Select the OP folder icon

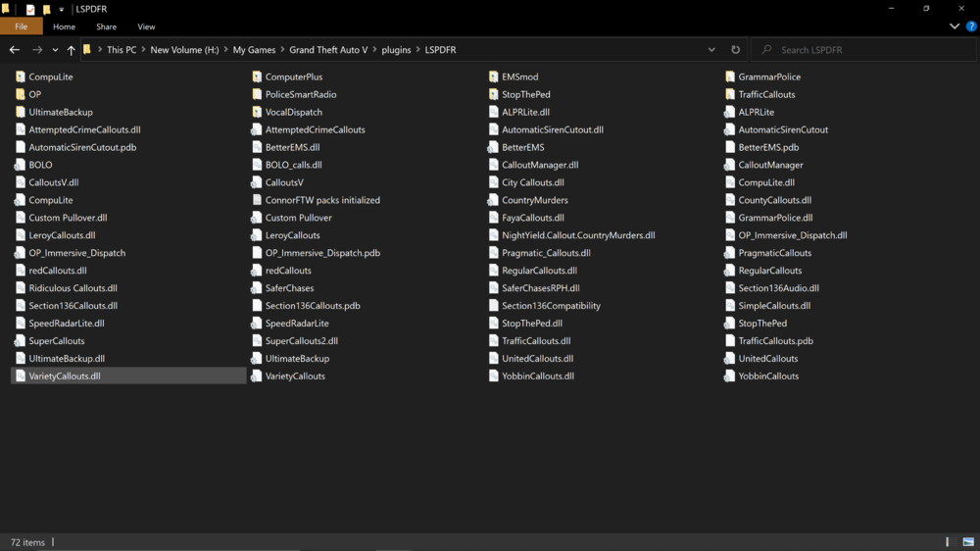click(20, 94)
